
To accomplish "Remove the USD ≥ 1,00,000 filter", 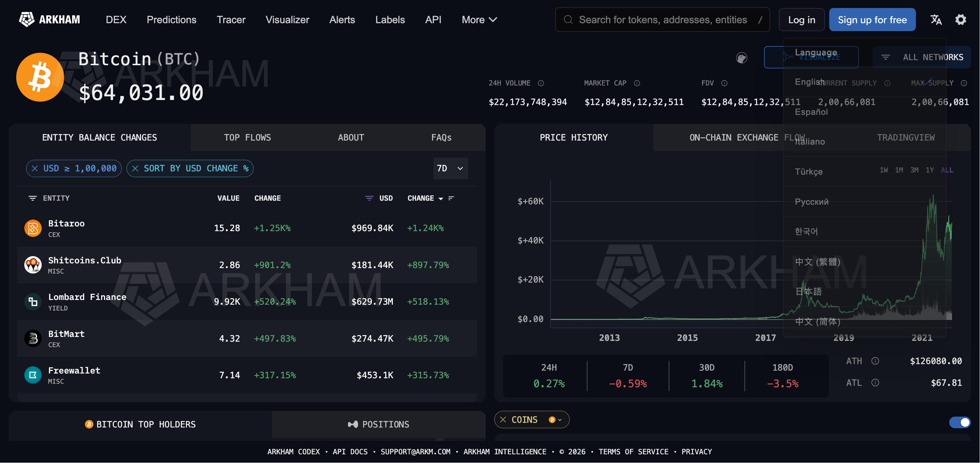I will [x=35, y=168].
